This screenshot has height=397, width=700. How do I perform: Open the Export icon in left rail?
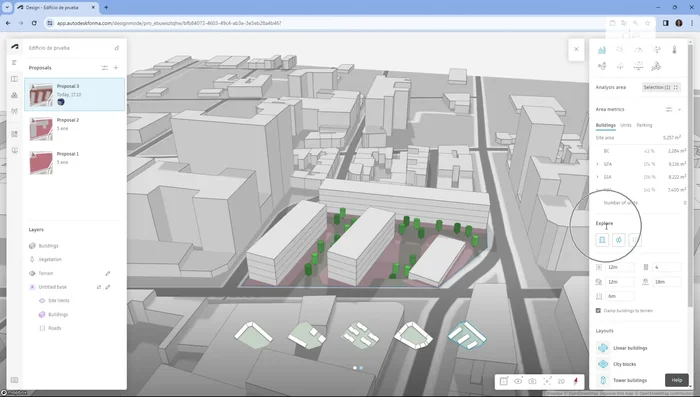coord(14,150)
